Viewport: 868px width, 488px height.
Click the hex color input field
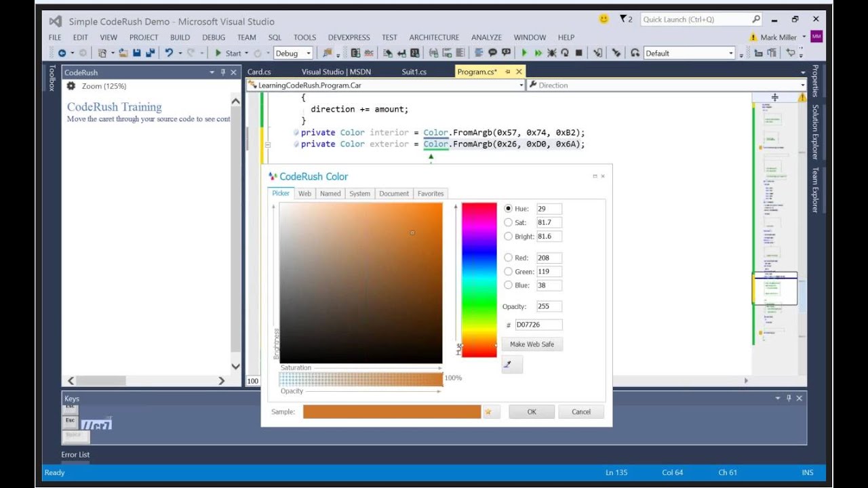point(538,325)
